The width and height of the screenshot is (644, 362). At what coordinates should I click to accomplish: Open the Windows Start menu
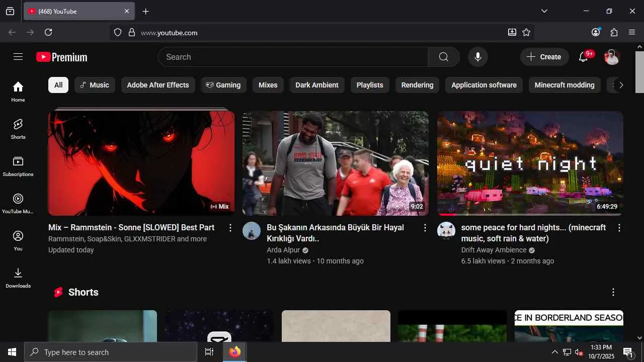12,352
